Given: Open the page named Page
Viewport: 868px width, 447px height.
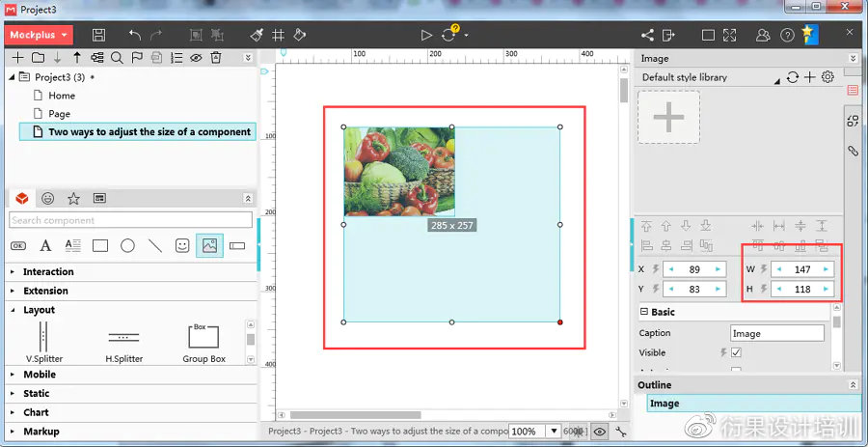Looking at the screenshot, I should coord(59,114).
